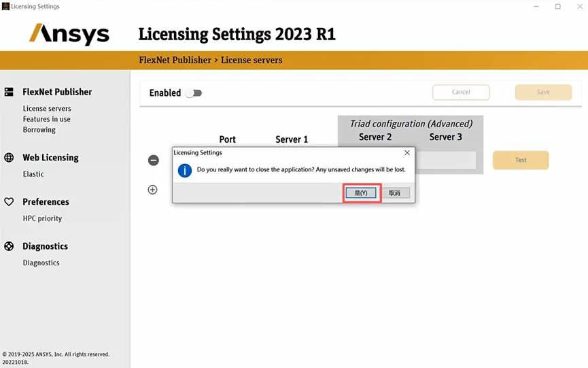Select the Preferences section heading
Image resolution: width=588 pixels, height=368 pixels.
click(46, 202)
